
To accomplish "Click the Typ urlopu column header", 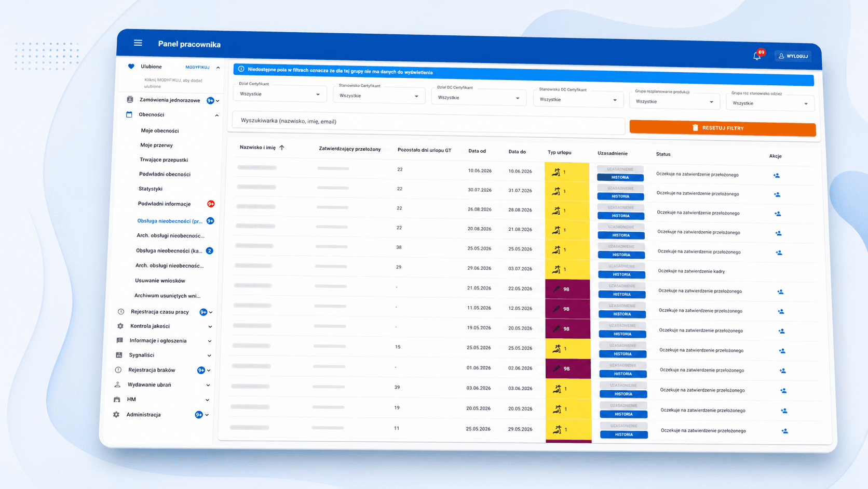I will 559,153.
